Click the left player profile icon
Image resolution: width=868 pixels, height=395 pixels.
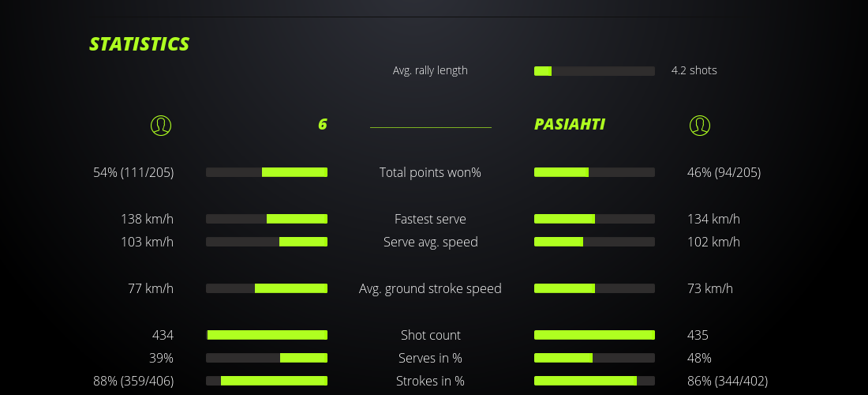(x=161, y=125)
